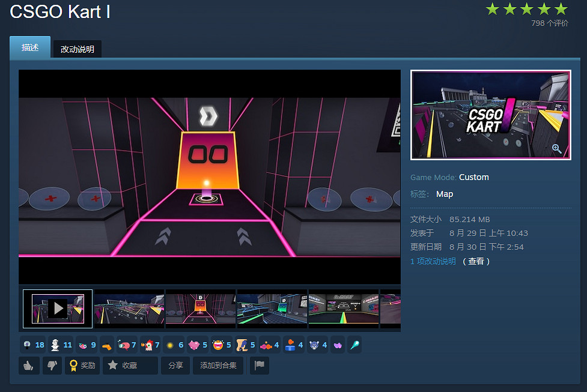The image size is (587, 392).
Task: Open the CSGO Kart preview image
Action: pyautogui.click(x=490, y=115)
